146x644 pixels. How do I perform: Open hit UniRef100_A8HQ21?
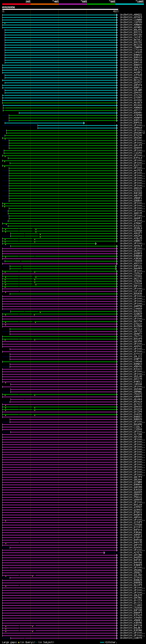(131, 15)
